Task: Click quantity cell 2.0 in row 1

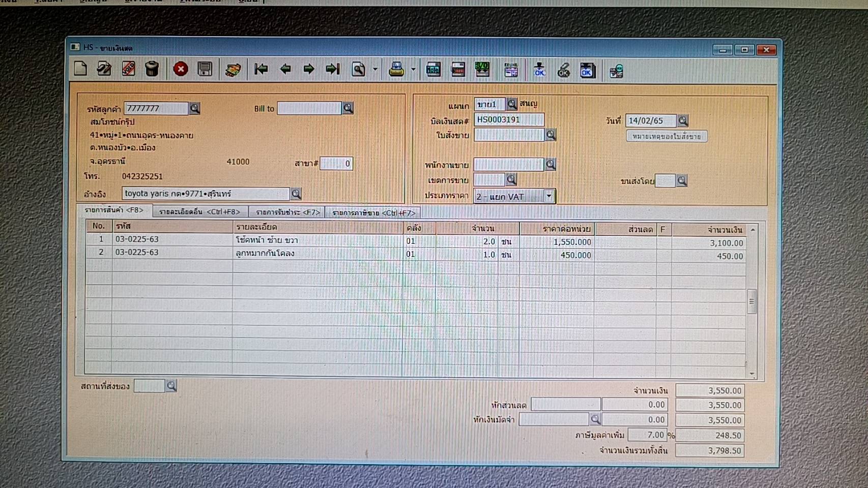Action: 467,242
